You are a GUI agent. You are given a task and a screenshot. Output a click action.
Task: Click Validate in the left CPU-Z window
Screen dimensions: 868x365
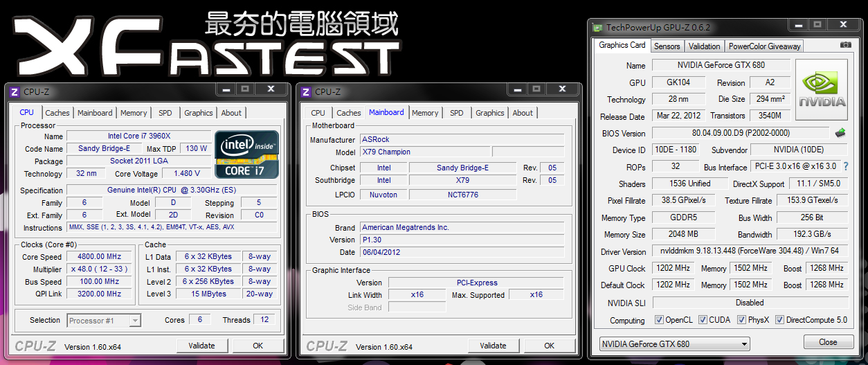pyautogui.click(x=201, y=346)
